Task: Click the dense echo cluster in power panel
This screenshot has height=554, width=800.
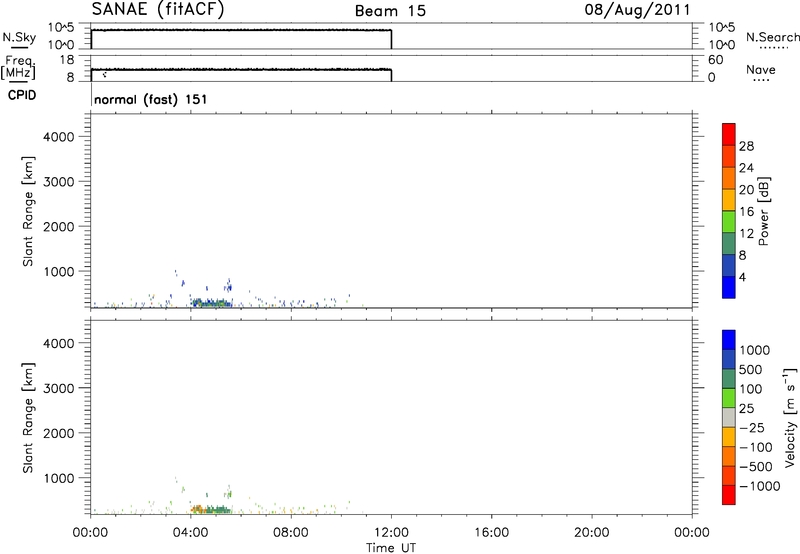Action: [211, 303]
